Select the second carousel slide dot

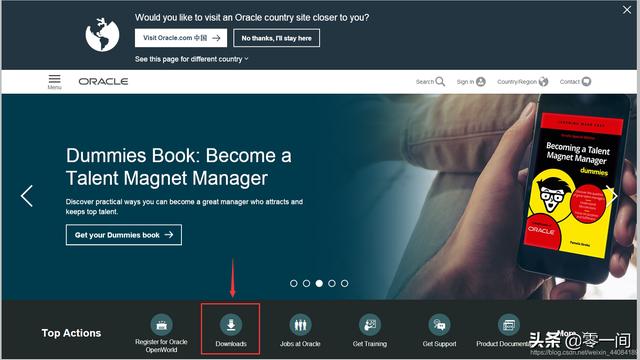coord(307,283)
